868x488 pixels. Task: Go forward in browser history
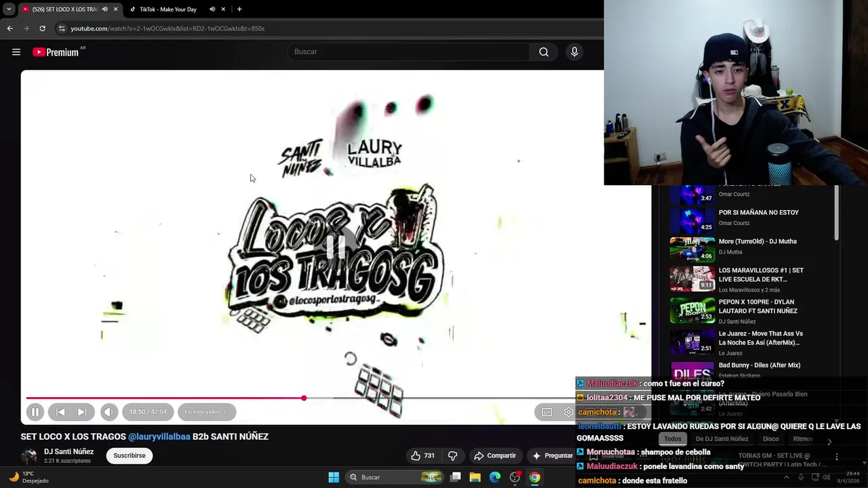[26, 28]
